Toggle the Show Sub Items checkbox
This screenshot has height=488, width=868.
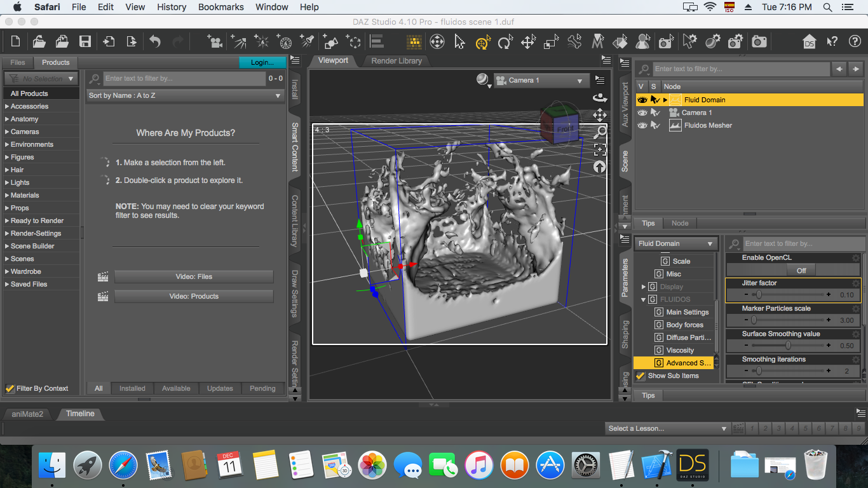[641, 376]
